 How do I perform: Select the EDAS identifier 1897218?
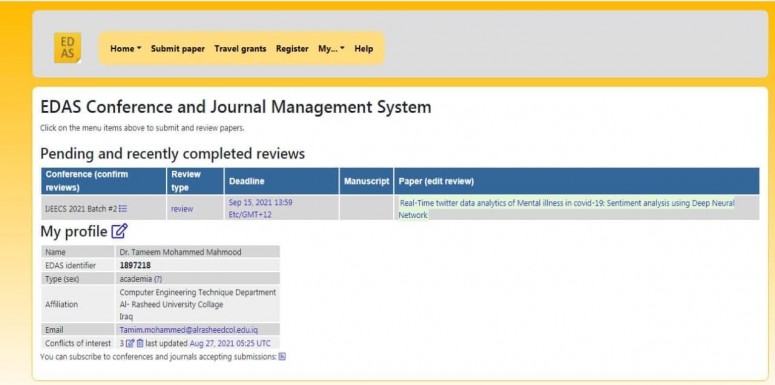(x=135, y=265)
